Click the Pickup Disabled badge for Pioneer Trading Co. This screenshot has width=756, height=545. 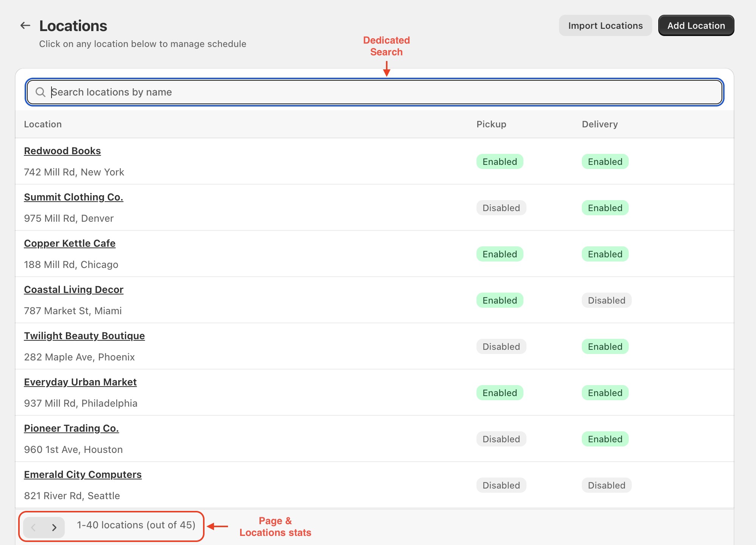click(501, 439)
